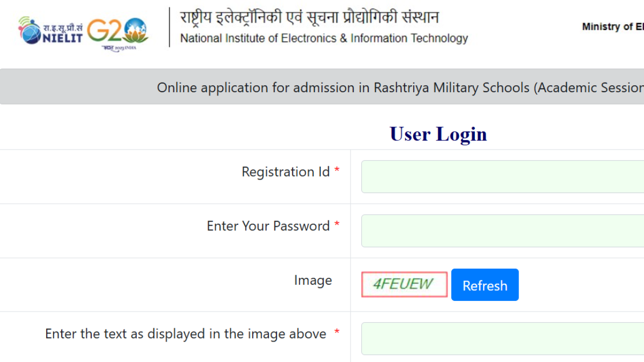Click the red asterisk beside Registration Id
The image size is (644, 362).
pos(337,171)
